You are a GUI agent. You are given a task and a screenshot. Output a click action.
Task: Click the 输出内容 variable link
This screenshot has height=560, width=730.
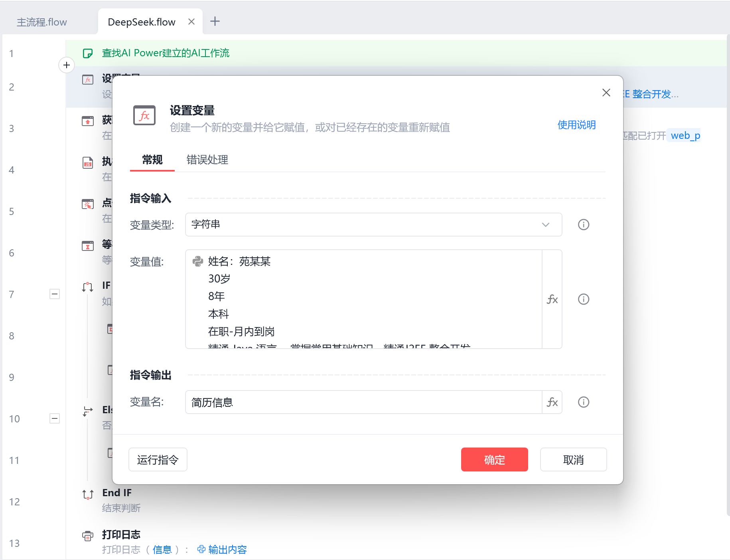[227, 550]
